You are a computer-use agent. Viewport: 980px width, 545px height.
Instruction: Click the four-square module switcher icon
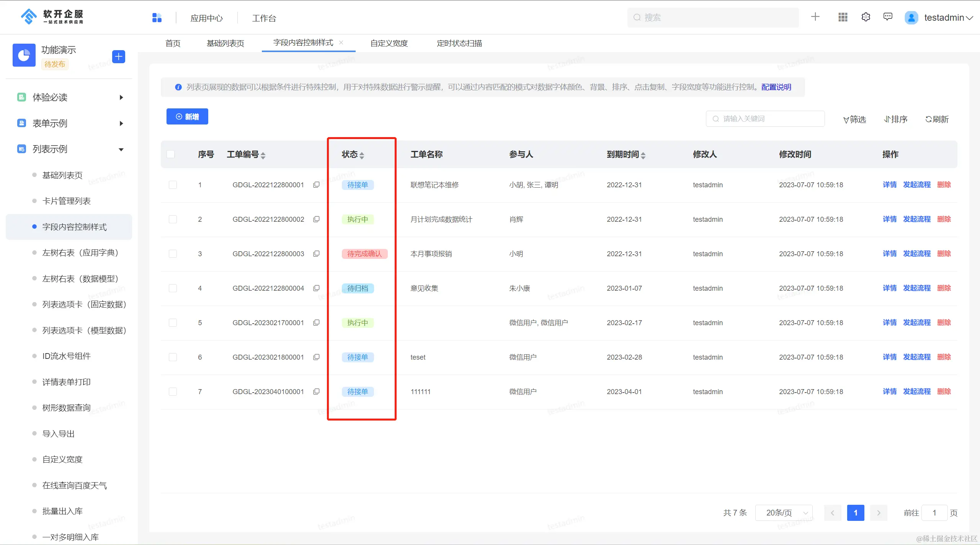pyautogui.click(x=157, y=18)
